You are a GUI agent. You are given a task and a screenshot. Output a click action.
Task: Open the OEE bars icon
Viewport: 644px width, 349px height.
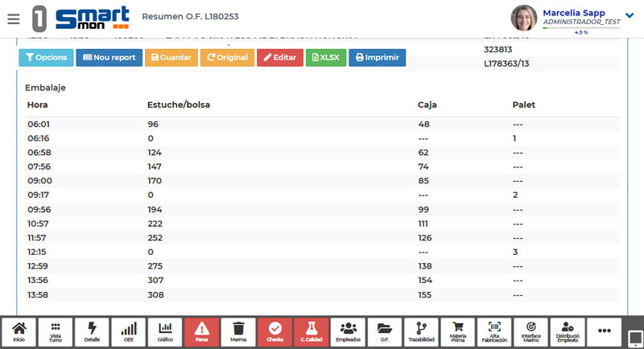tap(129, 332)
